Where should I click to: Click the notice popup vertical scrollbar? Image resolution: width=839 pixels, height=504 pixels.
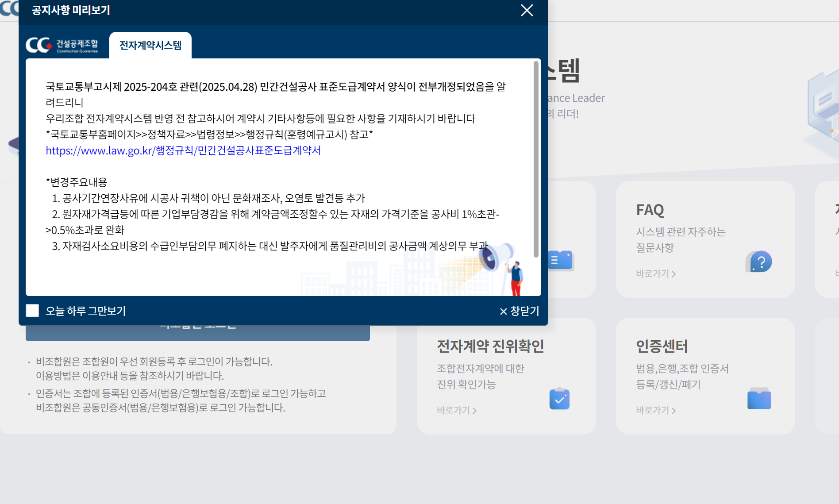(x=536, y=159)
